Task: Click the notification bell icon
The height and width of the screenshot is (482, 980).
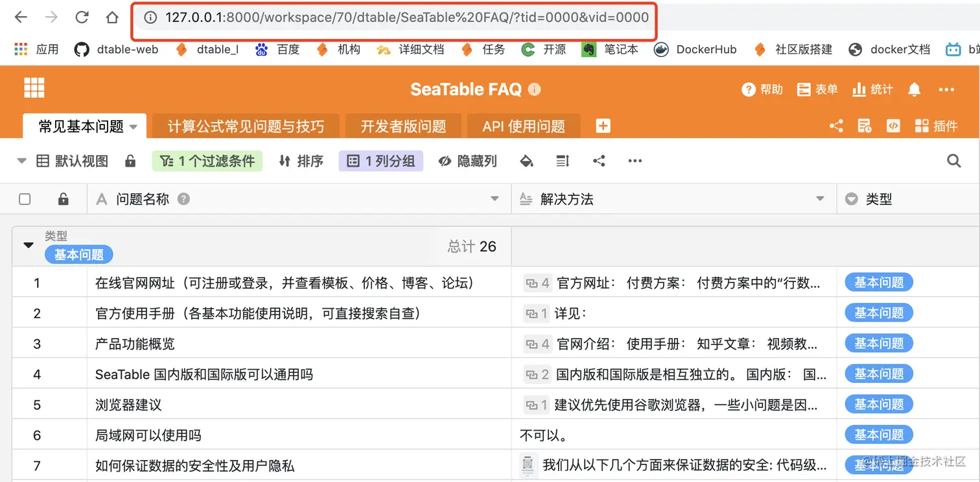Action: click(x=914, y=90)
